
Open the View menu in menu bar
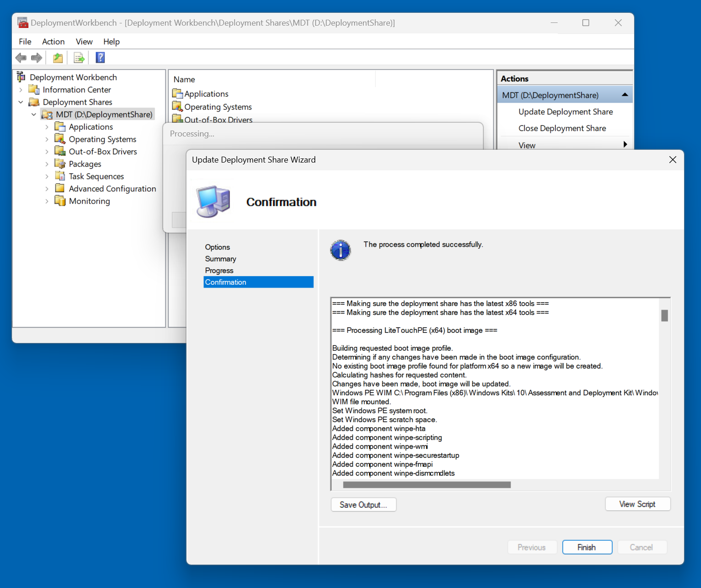click(x=84, y=42)
